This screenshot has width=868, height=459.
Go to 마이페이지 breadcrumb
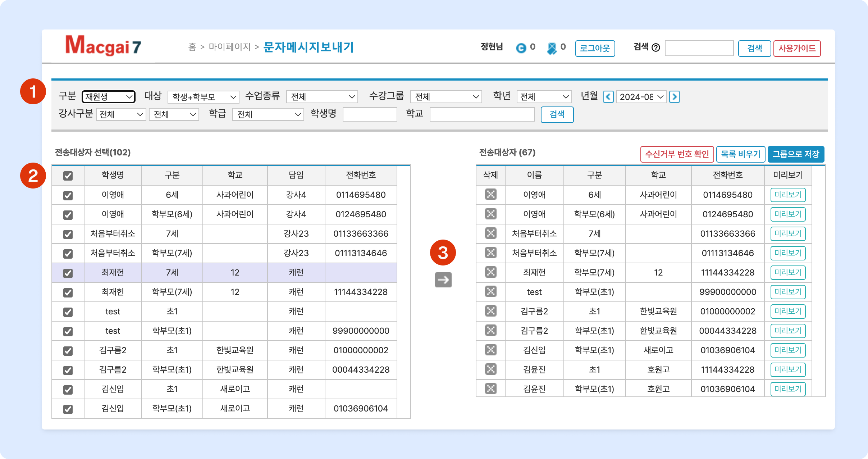[x=229, y=47]
